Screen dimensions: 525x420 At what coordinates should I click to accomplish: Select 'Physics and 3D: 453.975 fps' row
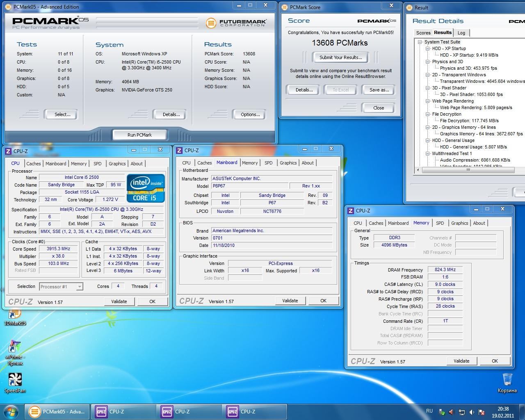point(468,68)
